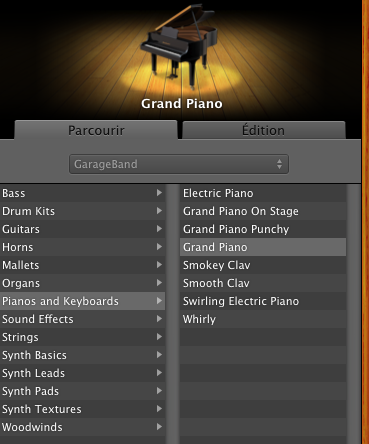Choose the Electric Piano instrument
This screenshot has width=369, height=444.
(x=263, y=193)
